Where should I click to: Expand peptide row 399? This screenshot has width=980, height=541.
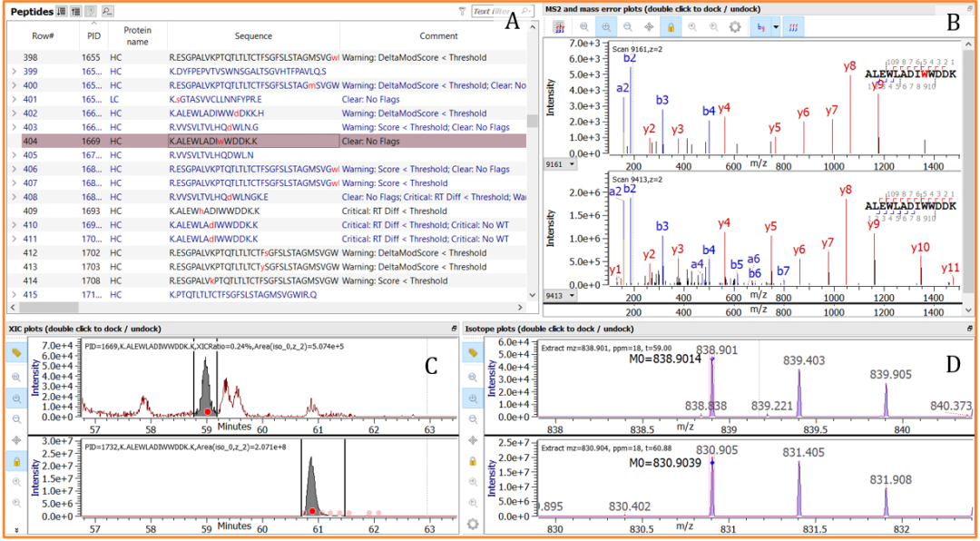click(13, 72)
